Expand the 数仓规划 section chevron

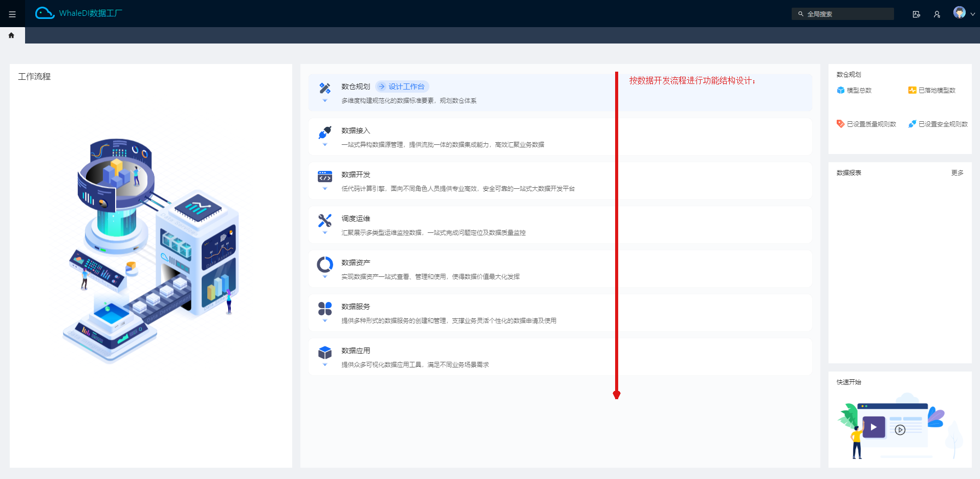[x=325, y=101]
